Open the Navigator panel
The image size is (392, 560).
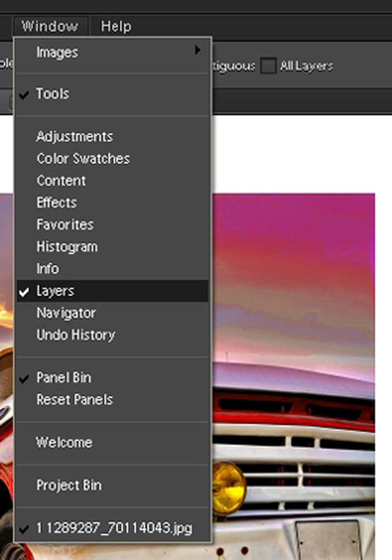coord(66,313)
